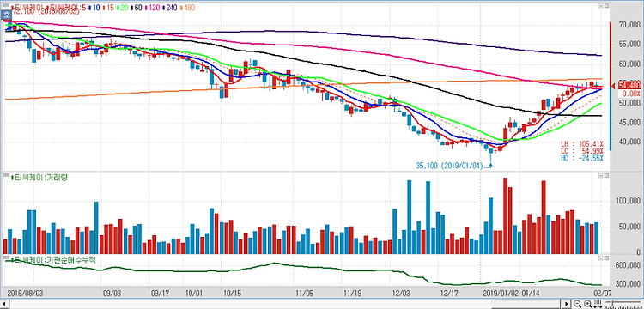Image resolution: width=644 pixels, height=309 pixels.
Task: Click the current price tag 54,400
Action: tap(629, 86)
